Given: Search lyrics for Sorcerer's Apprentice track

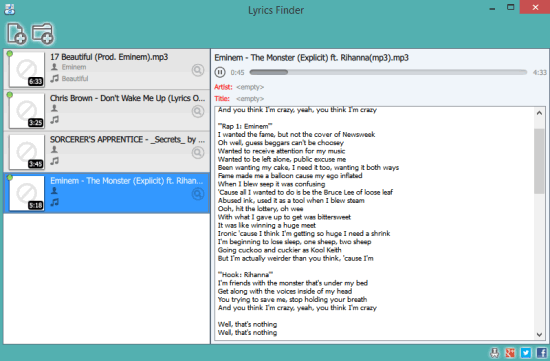Looking at the screenshot, I should click(x=198, y=153).
